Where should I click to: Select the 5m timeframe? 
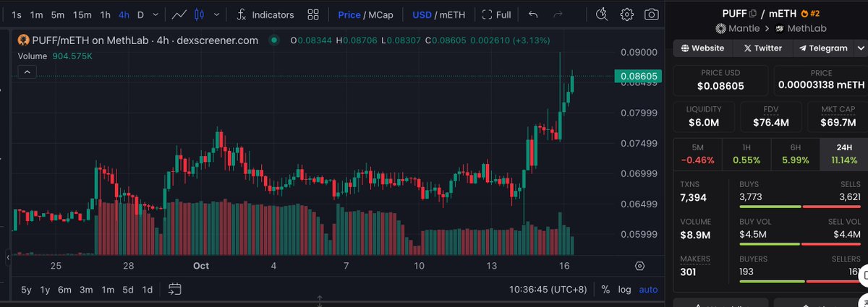click(58, 14)
